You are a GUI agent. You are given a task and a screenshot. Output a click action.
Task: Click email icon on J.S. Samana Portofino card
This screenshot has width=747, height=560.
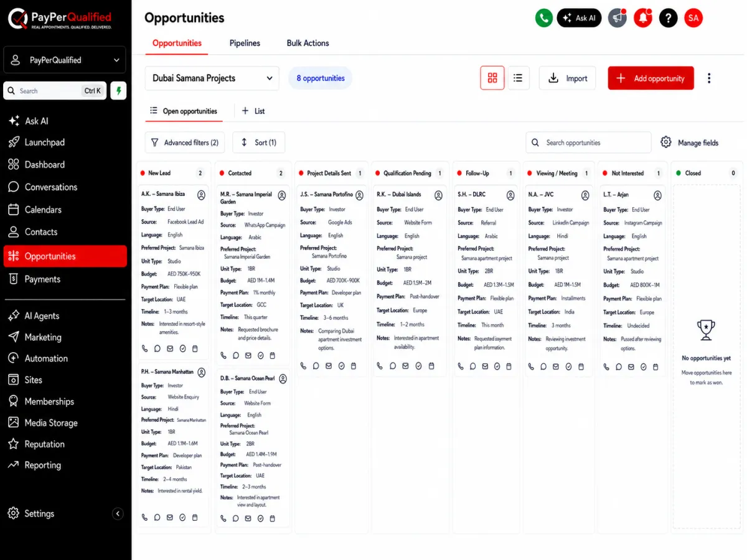point(329,366)
